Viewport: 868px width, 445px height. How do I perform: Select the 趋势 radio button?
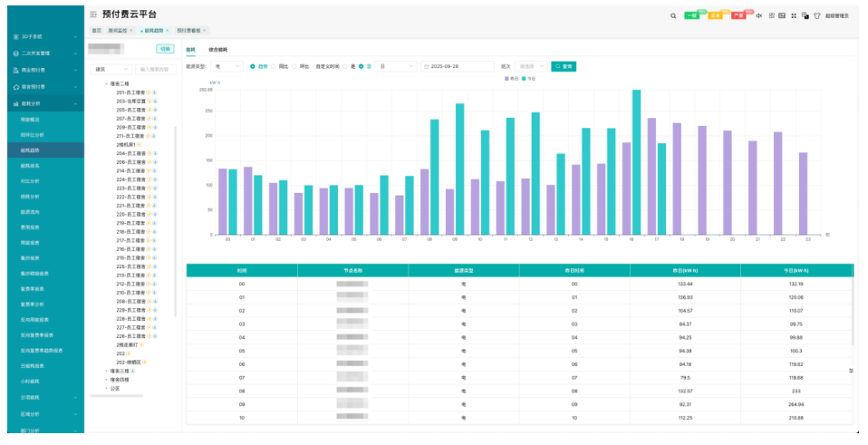click(x=253, y=66)
